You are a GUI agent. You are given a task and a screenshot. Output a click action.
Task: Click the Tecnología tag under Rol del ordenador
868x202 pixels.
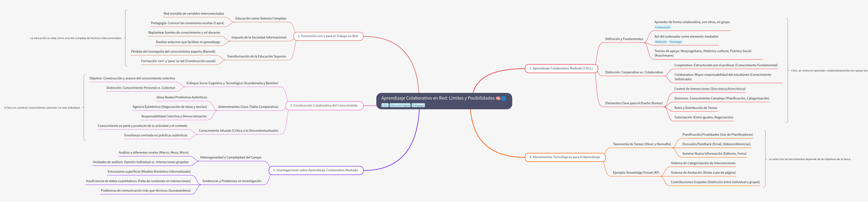pos(675,42)
